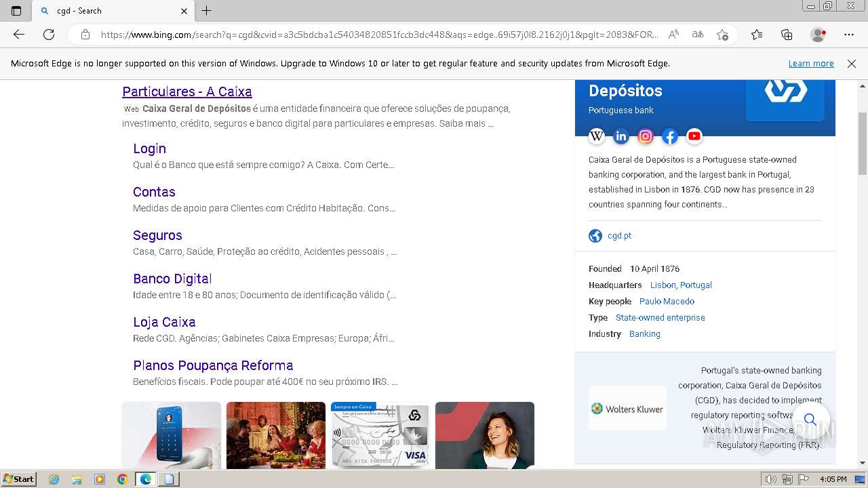
Task: Open CGD Wikipedia page icon
Action: [x=597, y=136]
